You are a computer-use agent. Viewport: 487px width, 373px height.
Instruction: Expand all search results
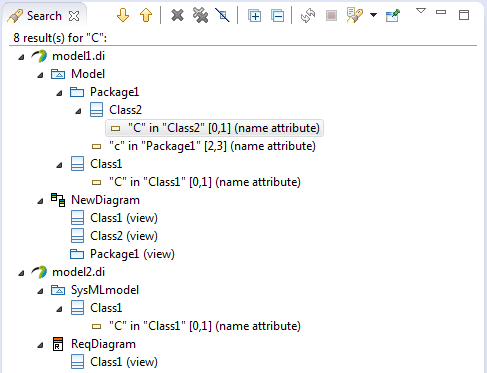click(x=255, y=16)
